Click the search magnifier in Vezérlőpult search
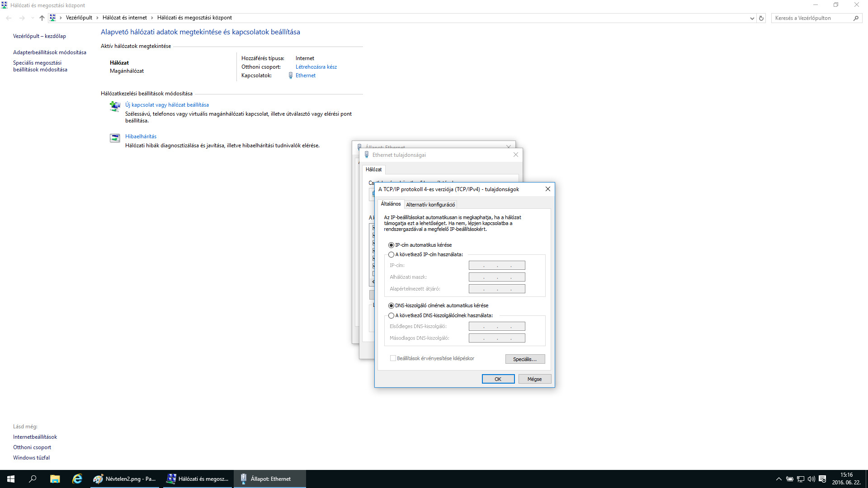This screenshot has height=488, width=868. 856,18
